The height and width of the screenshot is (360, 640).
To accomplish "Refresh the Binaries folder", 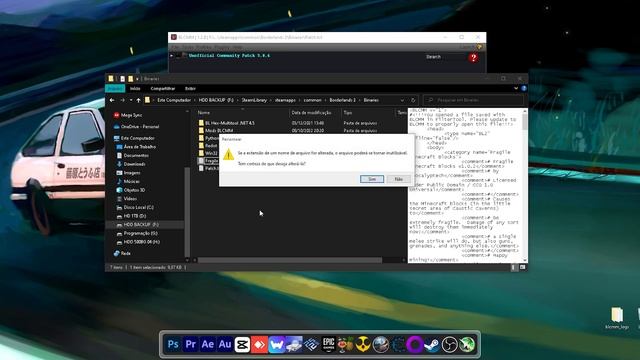I will tap(413, 100).
